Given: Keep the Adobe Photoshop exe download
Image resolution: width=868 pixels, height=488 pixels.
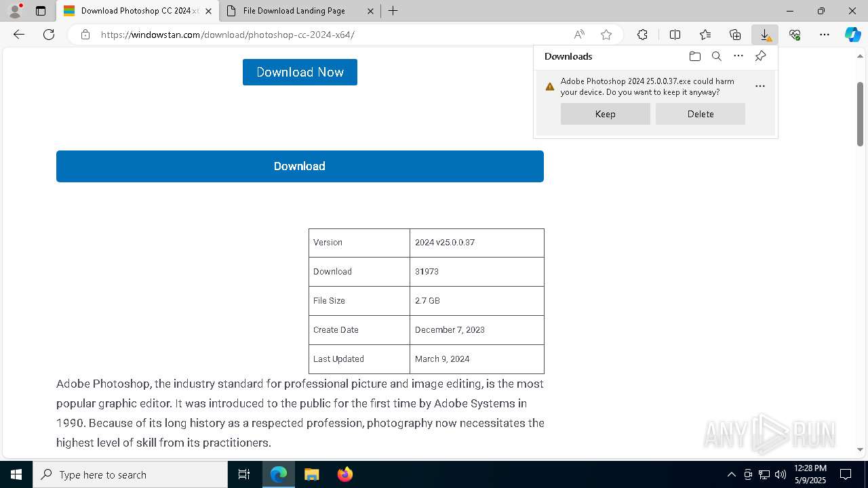Looking at the screenshot, I should click(606, 114).
